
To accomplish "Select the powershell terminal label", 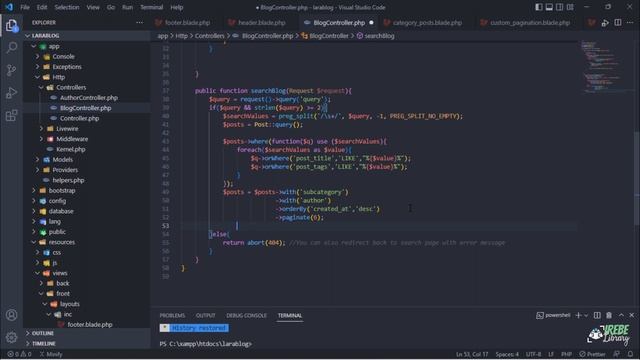I will [553, 315].
